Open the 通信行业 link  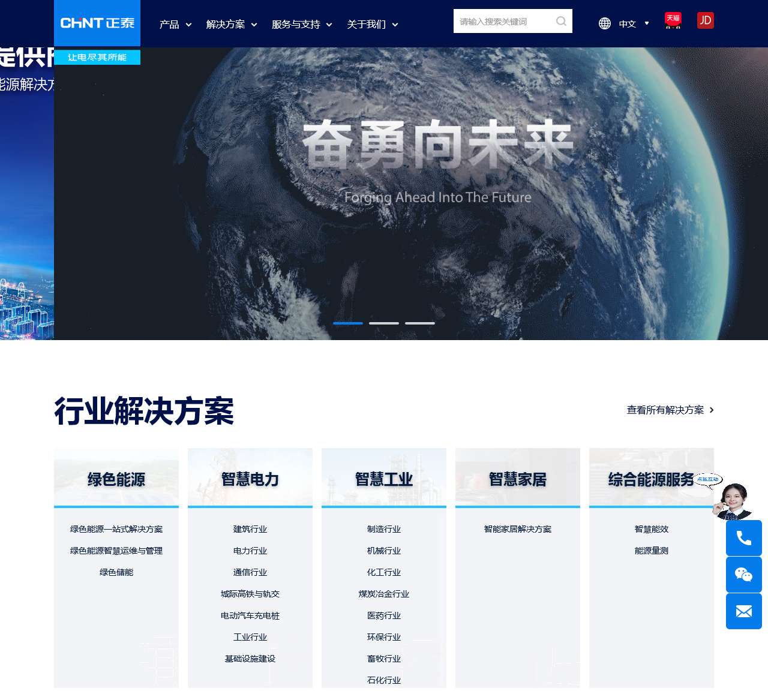(250, 572)
